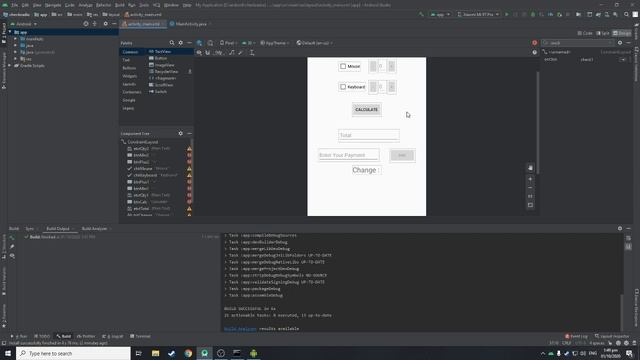640x360 pixels.
Task: Download RecyclerView dependency icon
Action: [x=189, y=72]
